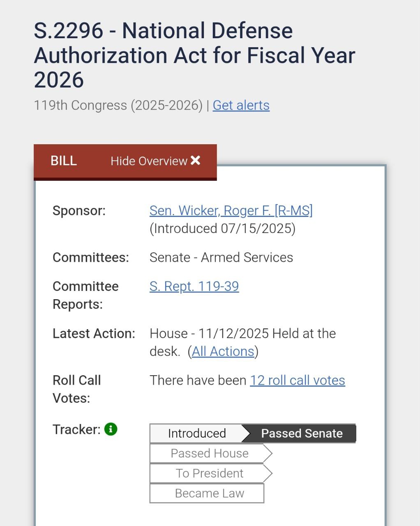Viewport: 420px width, 526px height.
Task: Click the Introduced tracker stage
Action: click(x=197, y=434)
